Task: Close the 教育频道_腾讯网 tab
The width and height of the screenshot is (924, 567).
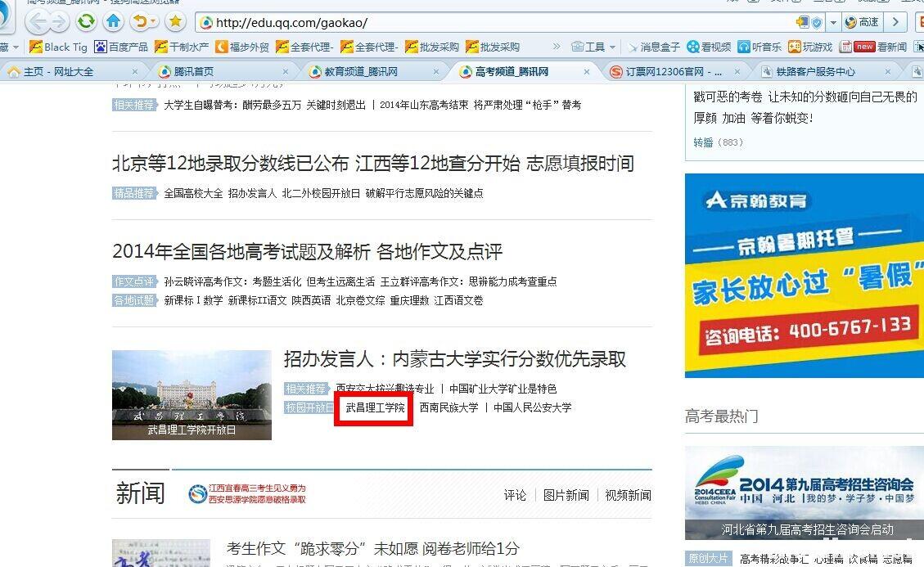Action: (x=437, y=71)
